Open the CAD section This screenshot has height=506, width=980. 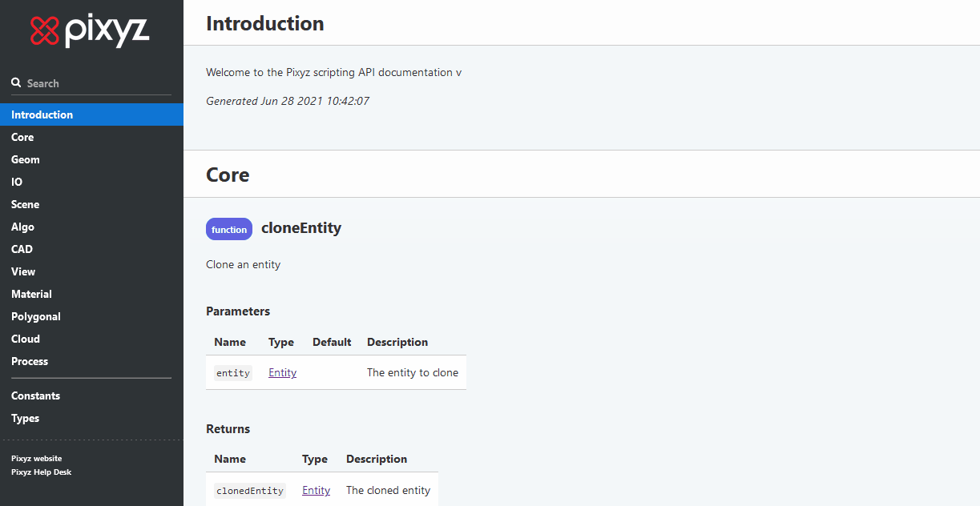(22, 249)
